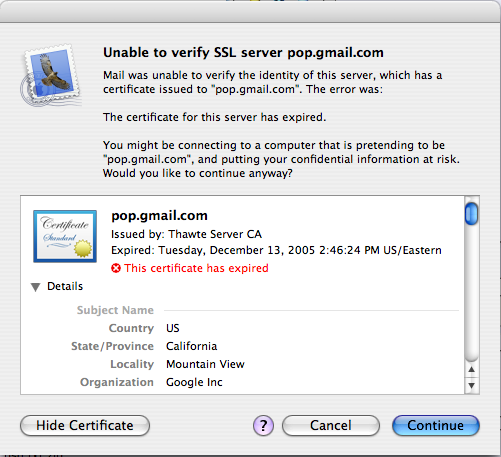Select the pop.gmail.com certificate name
The height and width of the screenshot is (457, 501).
click(159, 216)
